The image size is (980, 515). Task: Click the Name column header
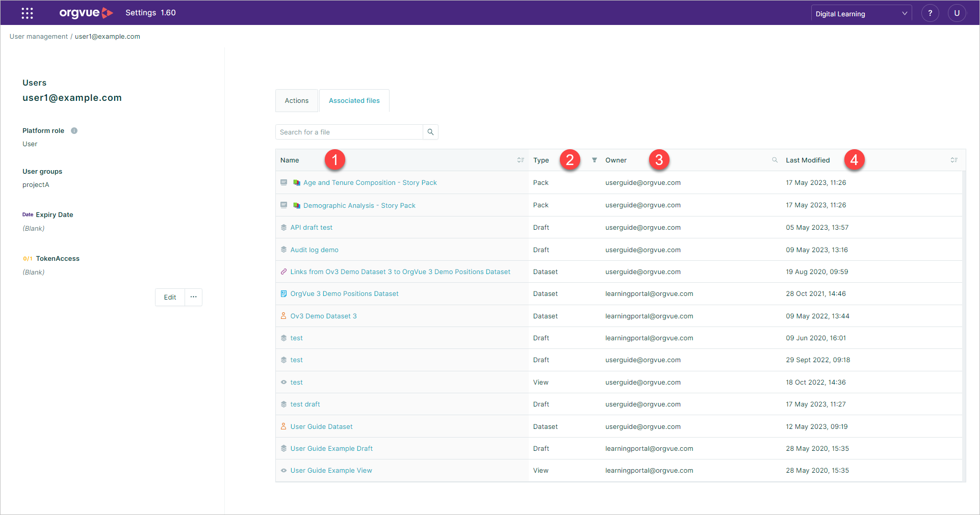[290, 160]
